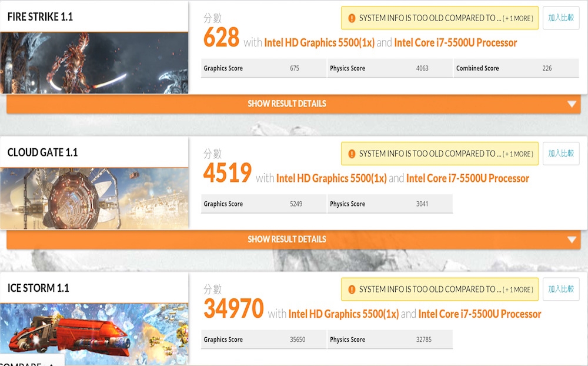
Task: Click Cloud Gate benchmark thumbnail image
Action: (x=94, y=198)
